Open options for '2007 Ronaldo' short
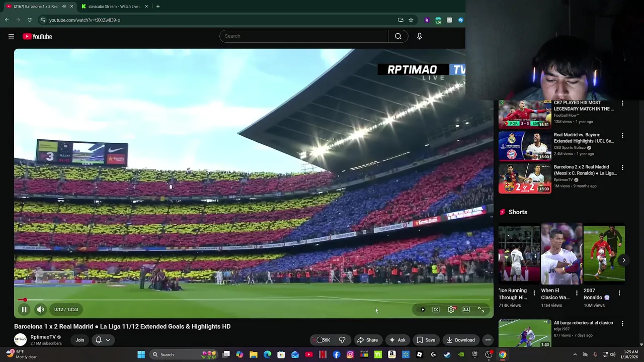The image size is (644, 362). click(x=619, y=293)
